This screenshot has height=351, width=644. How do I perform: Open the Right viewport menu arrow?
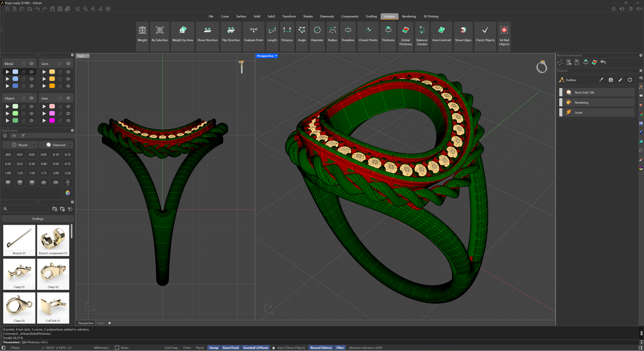click(88, 56)
